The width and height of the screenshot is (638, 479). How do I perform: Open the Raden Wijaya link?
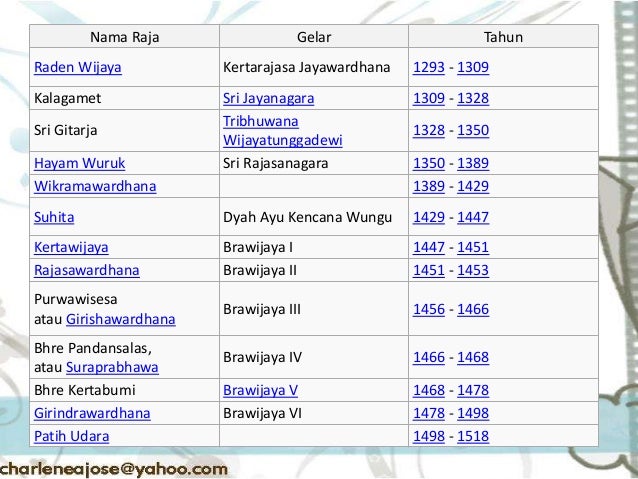78,67
